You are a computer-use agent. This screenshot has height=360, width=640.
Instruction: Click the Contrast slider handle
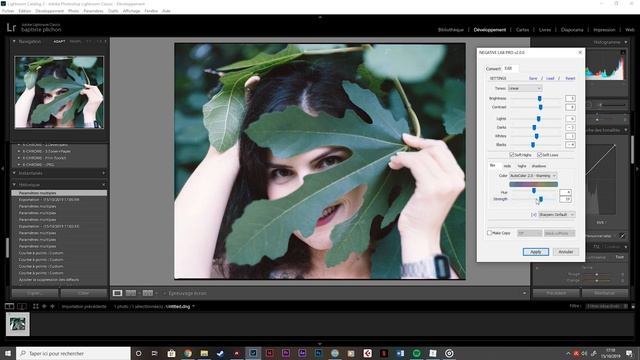(540, 107)
